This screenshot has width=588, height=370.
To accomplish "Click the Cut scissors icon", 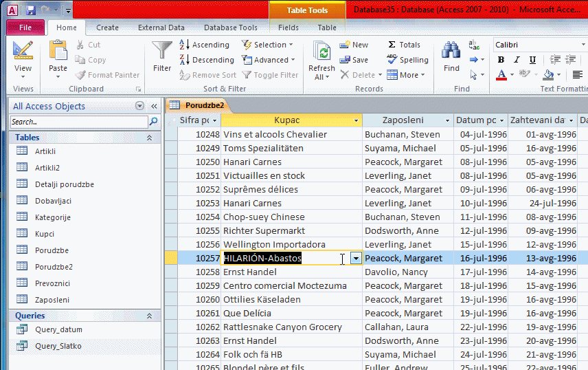I will [80, 45].
